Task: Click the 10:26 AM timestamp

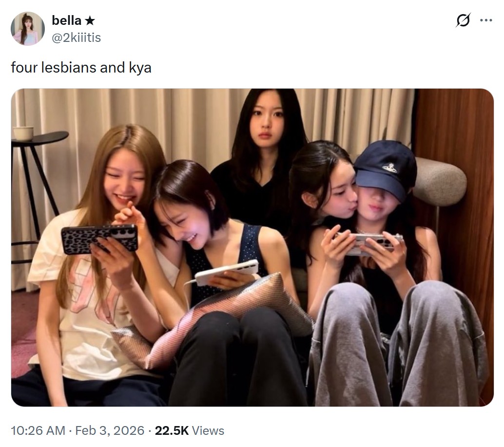Action: tap(38, 430)
